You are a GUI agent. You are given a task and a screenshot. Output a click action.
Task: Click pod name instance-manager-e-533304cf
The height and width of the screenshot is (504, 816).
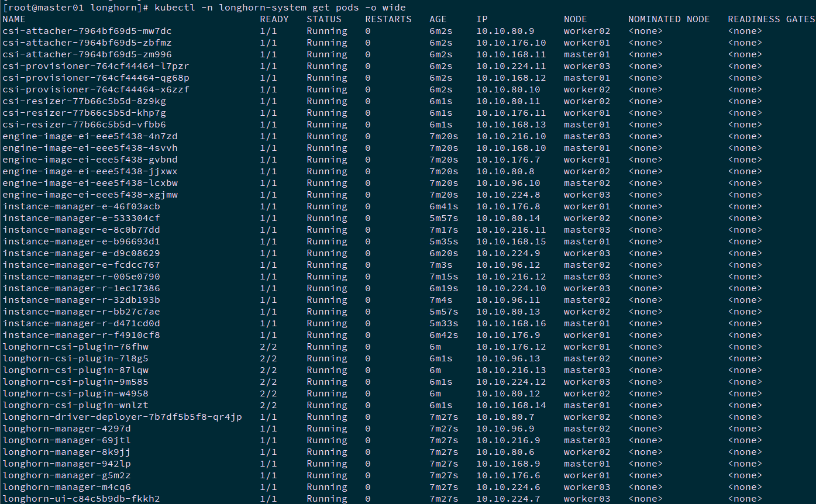click(x=81, y=218)
